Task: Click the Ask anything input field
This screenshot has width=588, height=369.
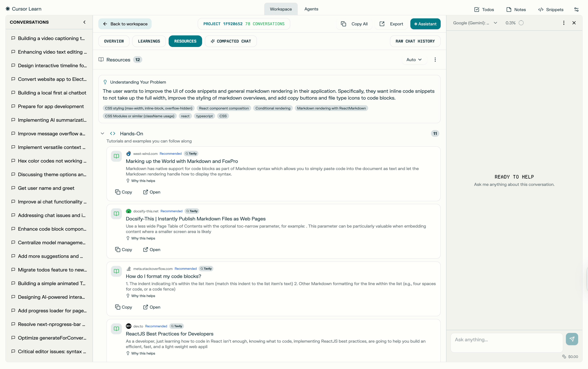Action: tap(506, 342)
